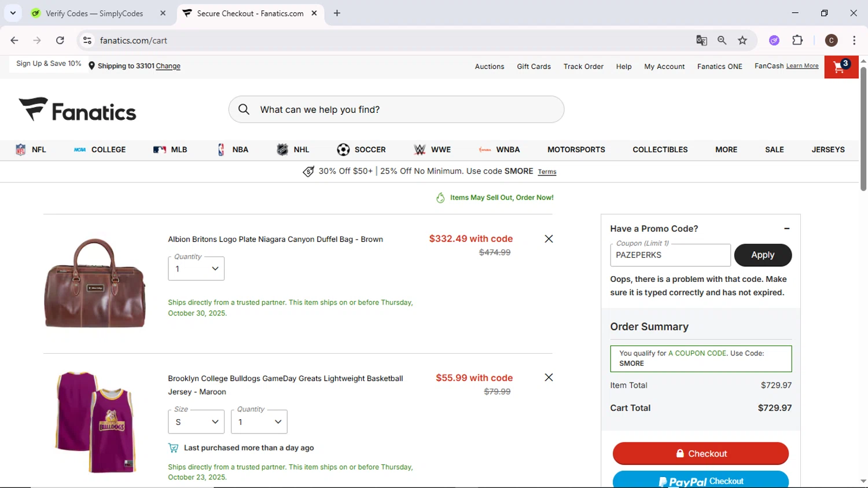Open the COLLECTIBLES menu
The image size is (868, 488).
click(660, 149)
